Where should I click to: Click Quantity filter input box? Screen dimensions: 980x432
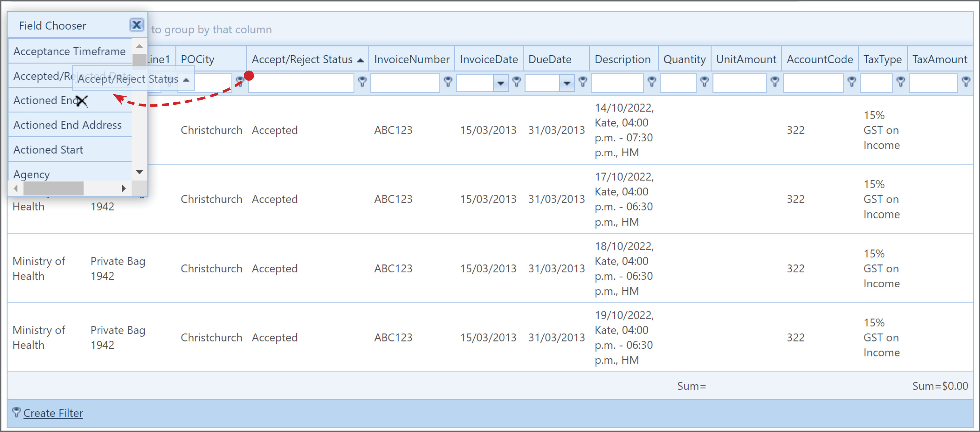pyautogui.click(x=678, y=83)
